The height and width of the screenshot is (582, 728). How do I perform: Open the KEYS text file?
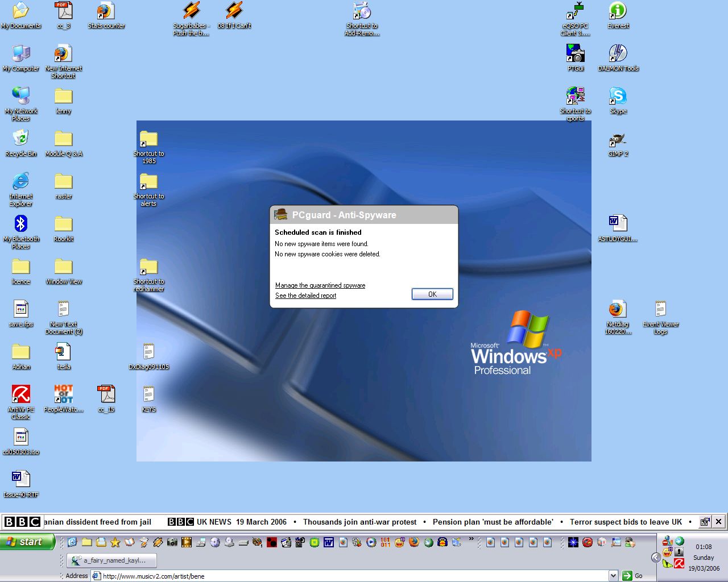148,400
